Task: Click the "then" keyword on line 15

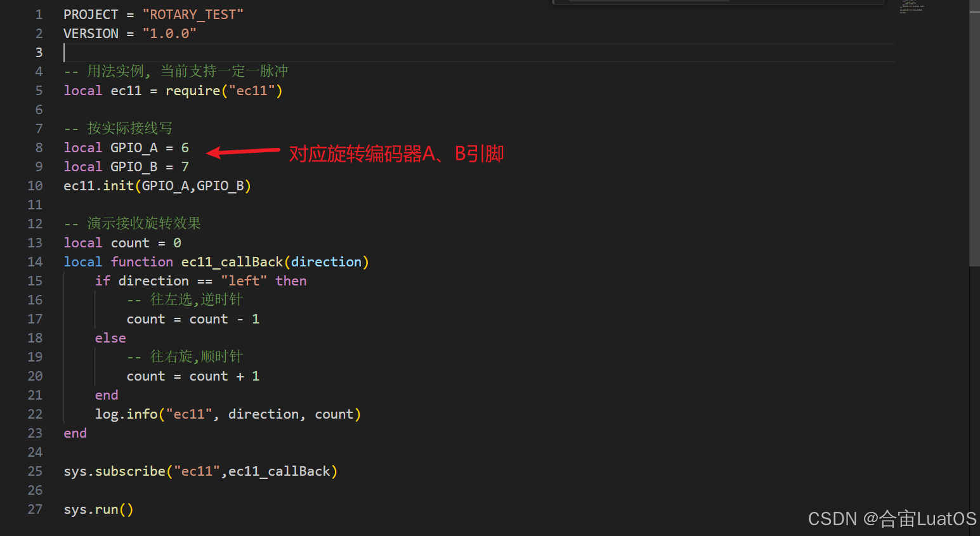Action: pos(291,281)
